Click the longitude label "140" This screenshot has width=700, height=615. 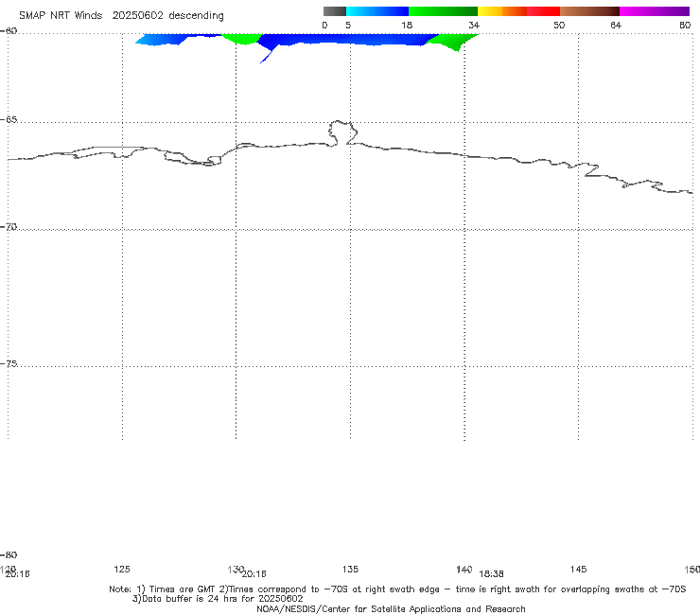click(464, 570)
